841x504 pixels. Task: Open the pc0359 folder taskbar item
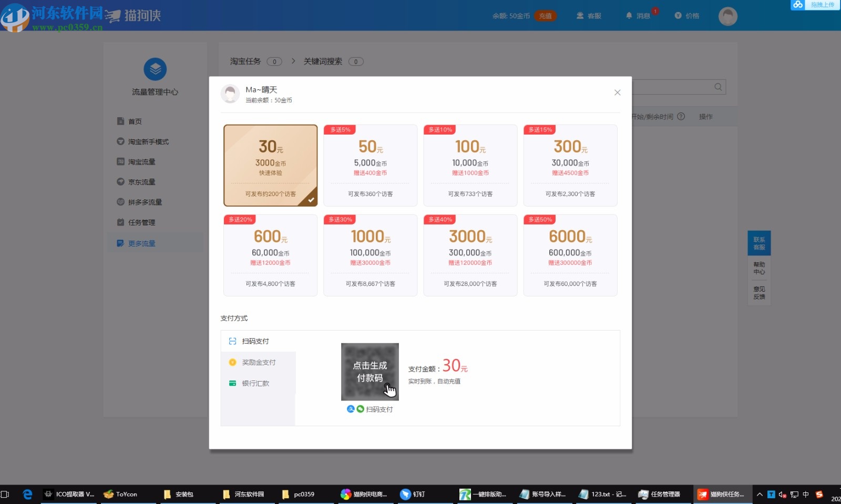307,494
